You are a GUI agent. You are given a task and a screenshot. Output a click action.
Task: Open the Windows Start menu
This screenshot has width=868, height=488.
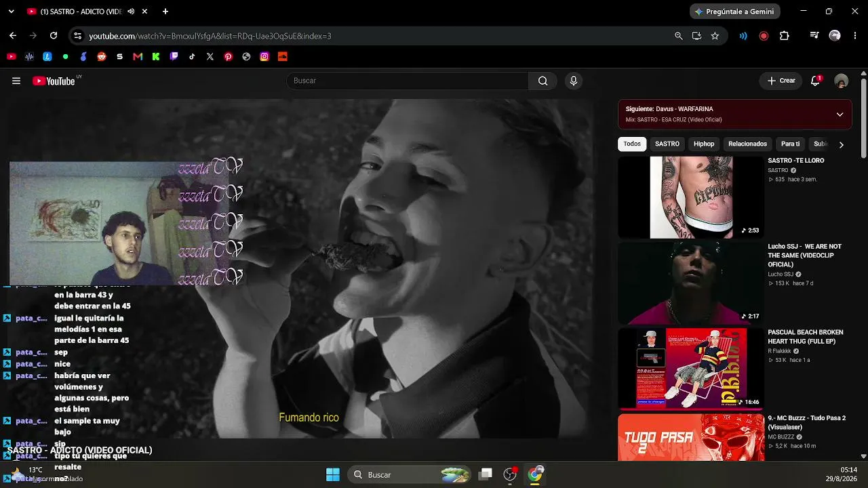click(x=333, y=474)
